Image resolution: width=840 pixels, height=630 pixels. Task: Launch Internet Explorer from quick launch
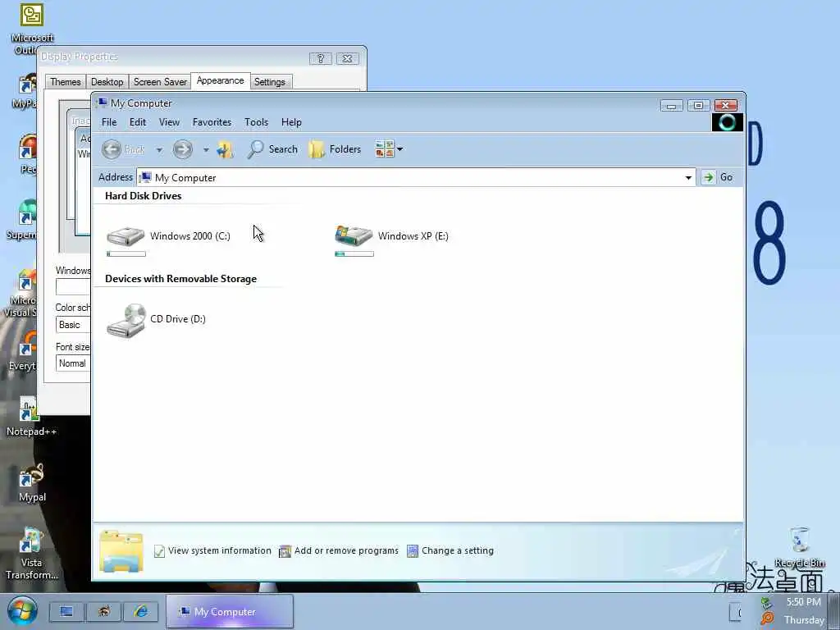tap(141, 611)
